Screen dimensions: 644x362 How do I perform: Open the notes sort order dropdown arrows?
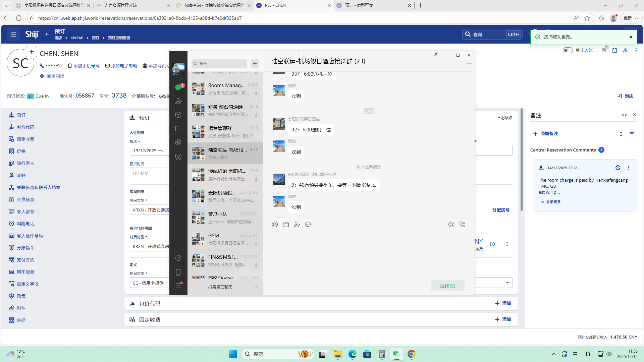[x=621, y=134]
